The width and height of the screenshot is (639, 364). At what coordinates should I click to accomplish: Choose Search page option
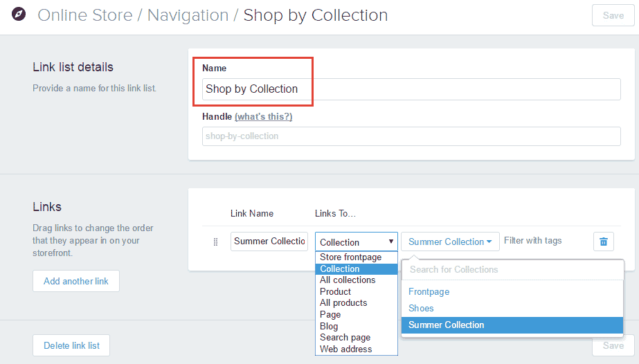pyautogui.click(x=345, y=338)
